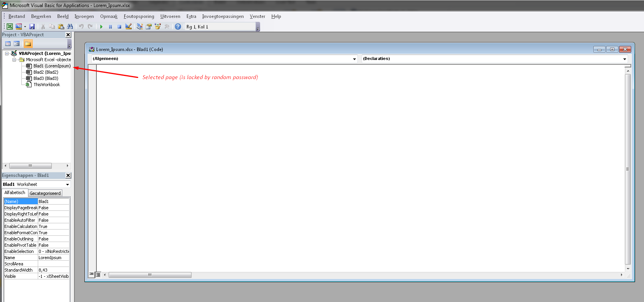Select Blad2 (Blad2) in the project tree
Viewport: 644px width, 302px height.
point(46,72)
